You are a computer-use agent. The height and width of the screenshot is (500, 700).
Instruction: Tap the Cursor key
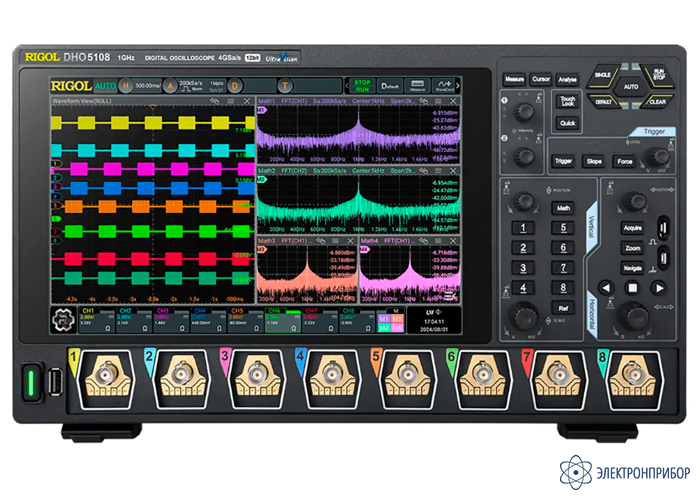tap(541, 79)
